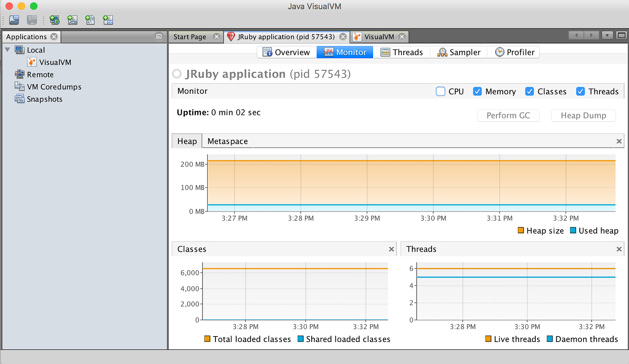Viewport: 629px width, 364px height.
Task: Close the Applications panel tab
Action: click(x=54, y=37)
